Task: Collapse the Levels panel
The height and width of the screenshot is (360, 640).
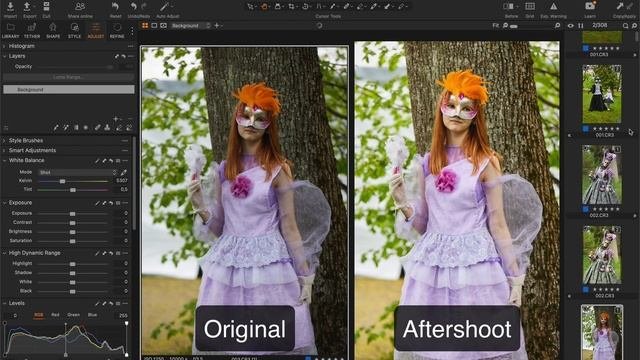Action: pos(4,303)
